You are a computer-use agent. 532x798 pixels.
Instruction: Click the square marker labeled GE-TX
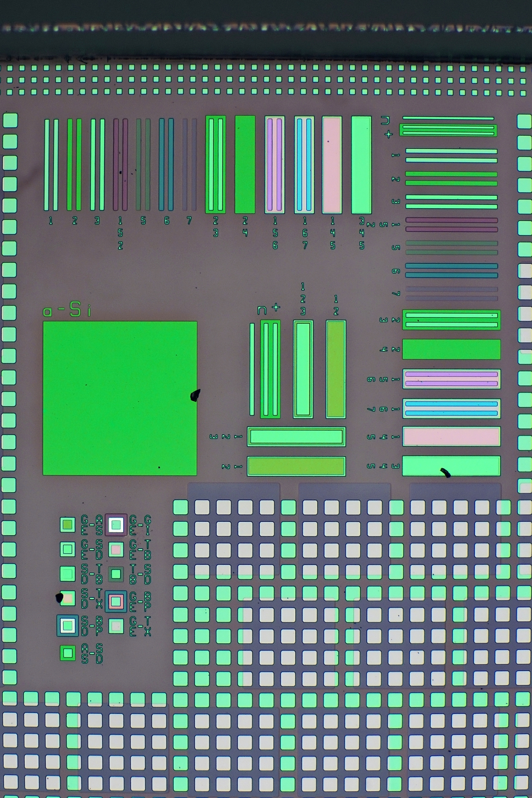(116, 626)
